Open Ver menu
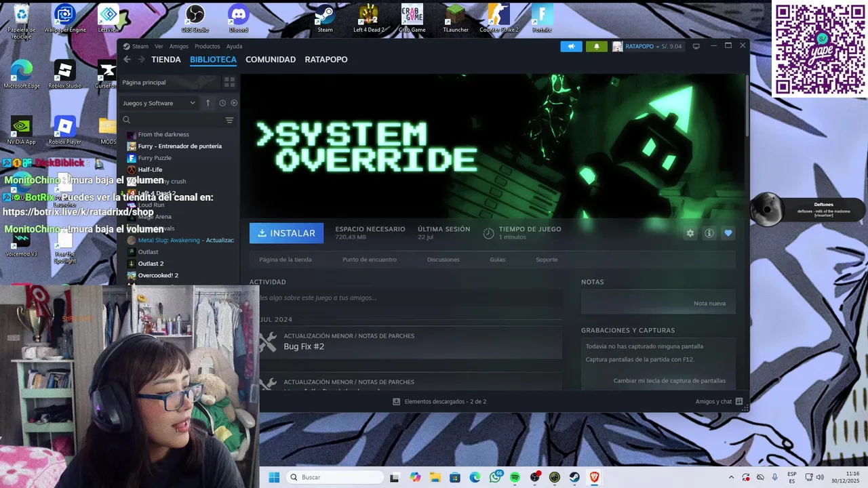Screen dimensions: 868x488 click(159, 46)
